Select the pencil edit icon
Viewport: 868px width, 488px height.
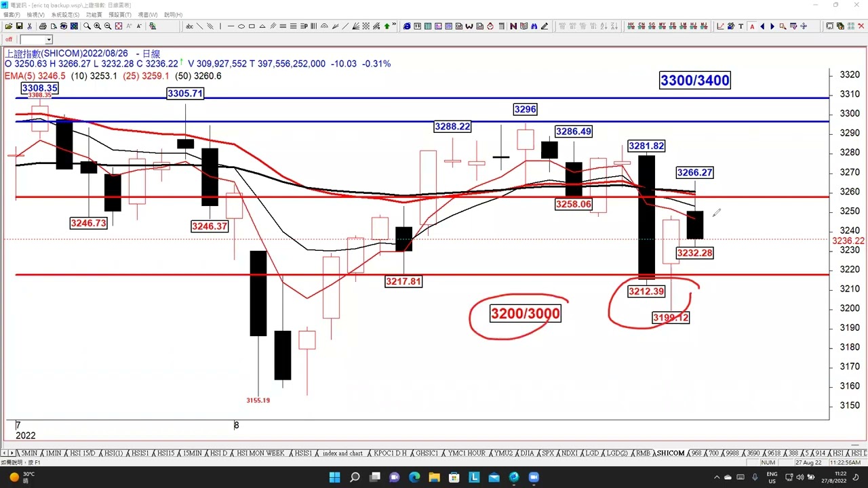pyautogui.click(x=544, y=26)
